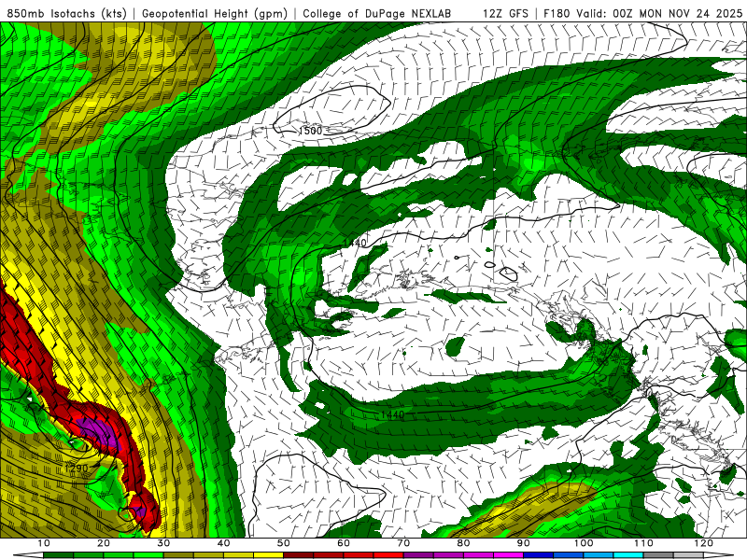This screenshot has height=560, width=747.
Task: Click the '10' tick label on the color scale
Action: click(43, 543)
